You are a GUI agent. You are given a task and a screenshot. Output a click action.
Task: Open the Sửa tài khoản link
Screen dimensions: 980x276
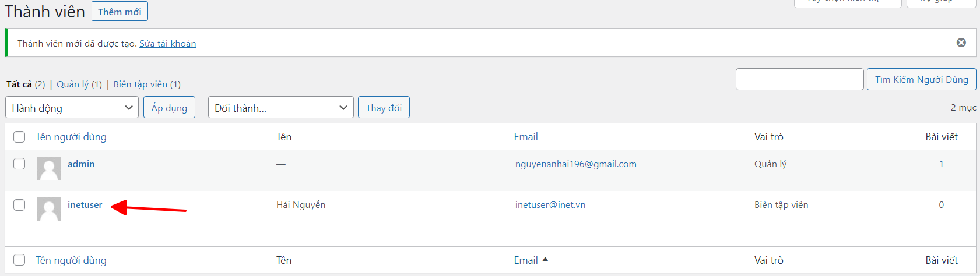click(167, 43)
